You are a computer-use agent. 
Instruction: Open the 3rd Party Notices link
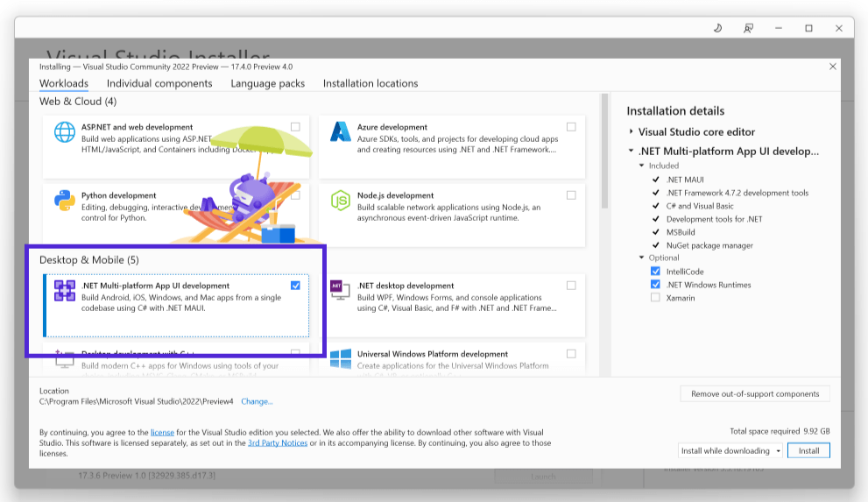278,442
